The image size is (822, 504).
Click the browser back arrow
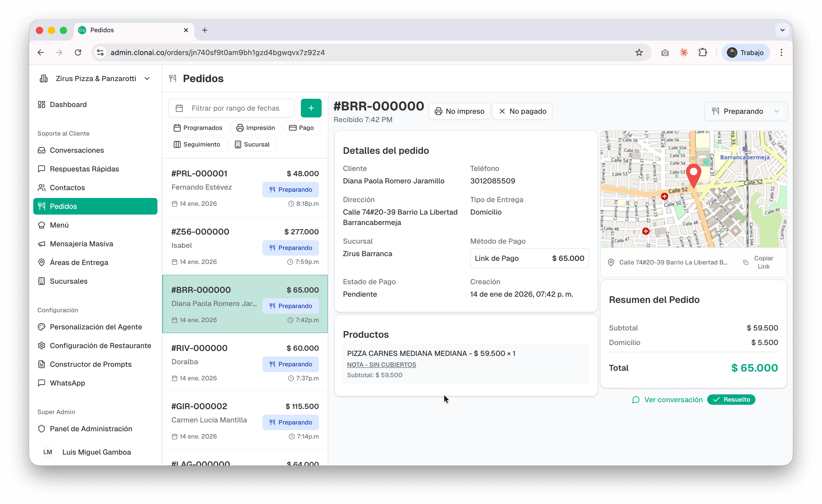click(x=41, y=52)
